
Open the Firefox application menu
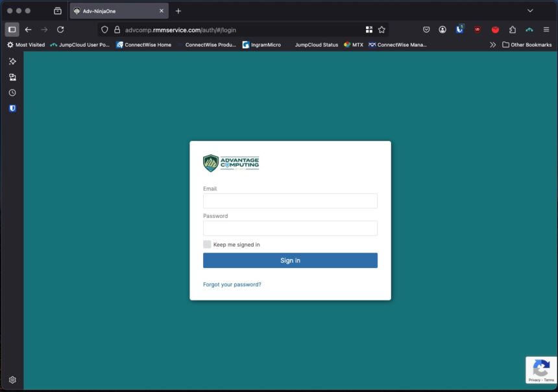point(546,30)
